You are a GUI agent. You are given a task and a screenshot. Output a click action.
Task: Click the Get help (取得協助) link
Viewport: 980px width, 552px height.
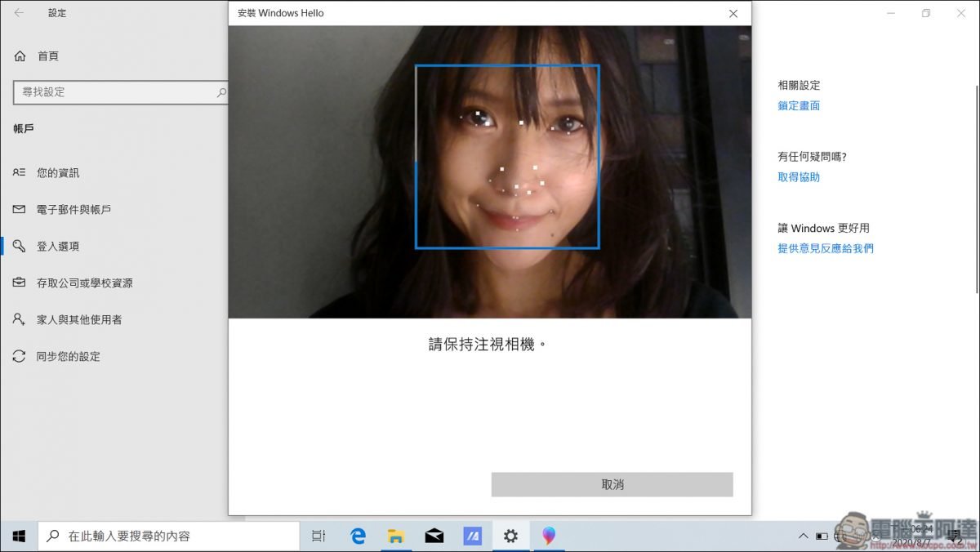(x=799, y=177)
